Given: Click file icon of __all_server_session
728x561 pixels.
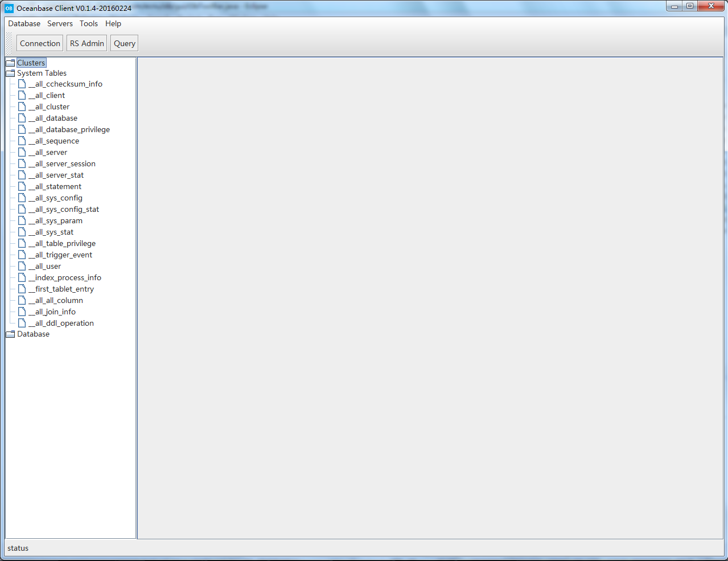Looking at the screenshot, I should coord(22,163).
